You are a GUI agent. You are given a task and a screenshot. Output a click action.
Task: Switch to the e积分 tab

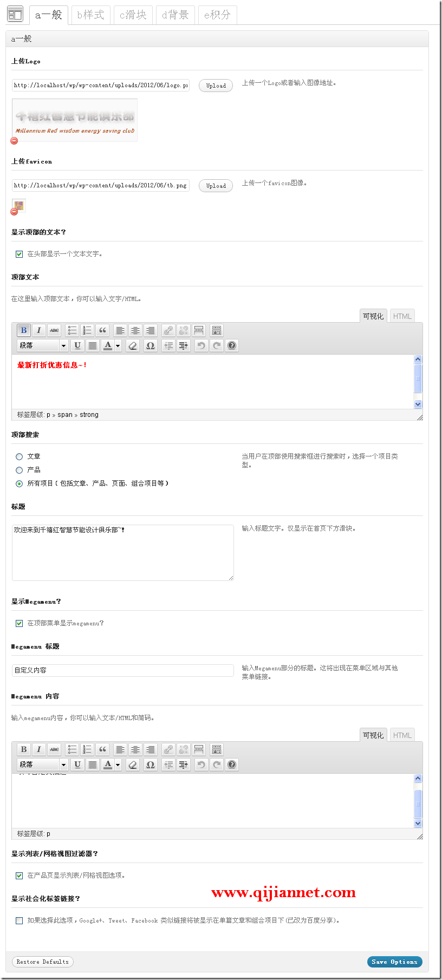click(x=218, y=15)
